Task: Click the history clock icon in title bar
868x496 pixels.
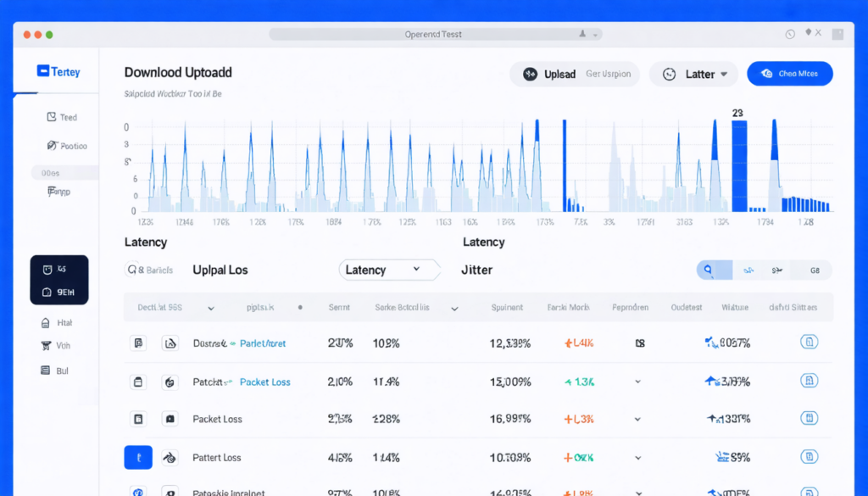Action: (x=790, y=34)
